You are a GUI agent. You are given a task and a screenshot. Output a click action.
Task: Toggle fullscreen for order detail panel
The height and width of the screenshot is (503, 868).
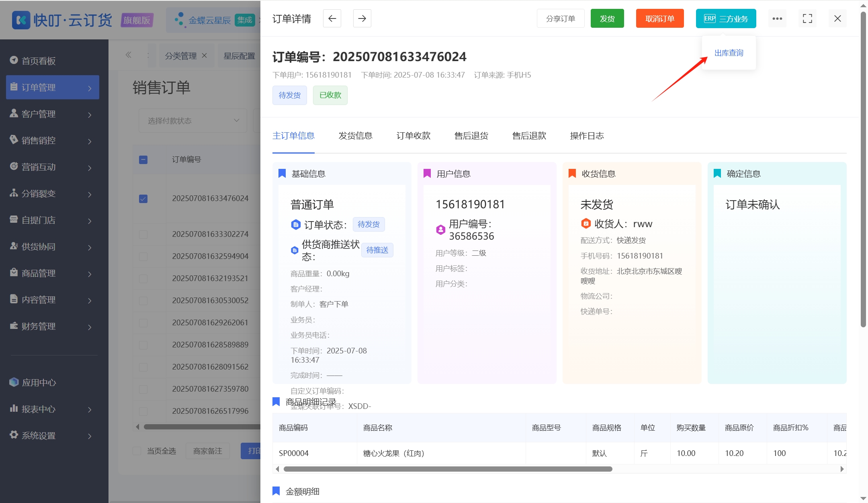pos(807,18)
